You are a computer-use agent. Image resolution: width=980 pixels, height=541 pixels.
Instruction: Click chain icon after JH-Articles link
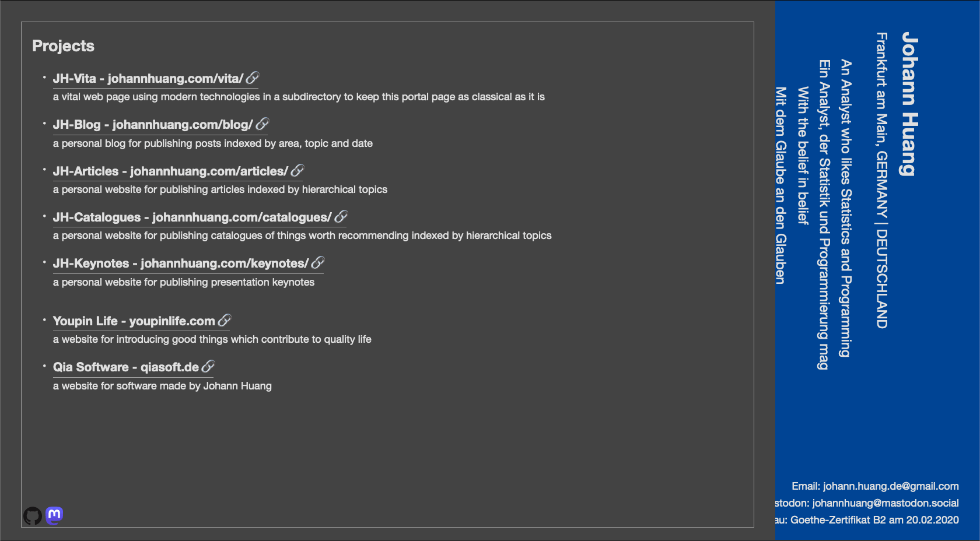tap(297, 171)
